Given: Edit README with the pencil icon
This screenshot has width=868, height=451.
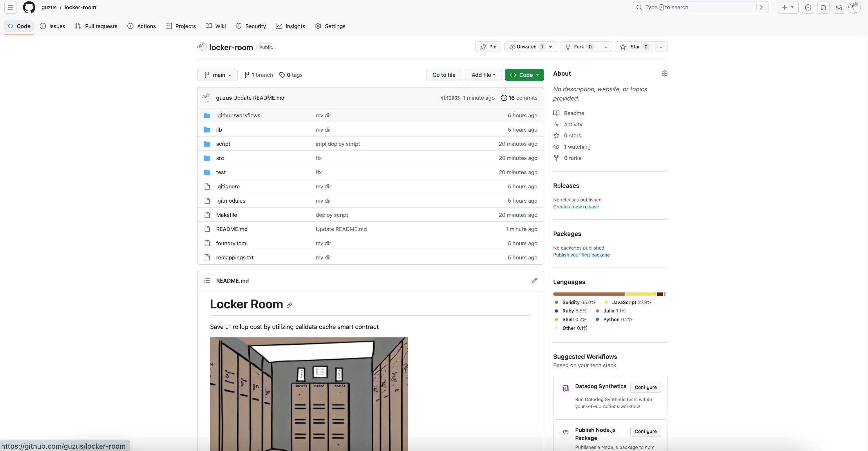Looking at the screenshot, I should point(534,280).
